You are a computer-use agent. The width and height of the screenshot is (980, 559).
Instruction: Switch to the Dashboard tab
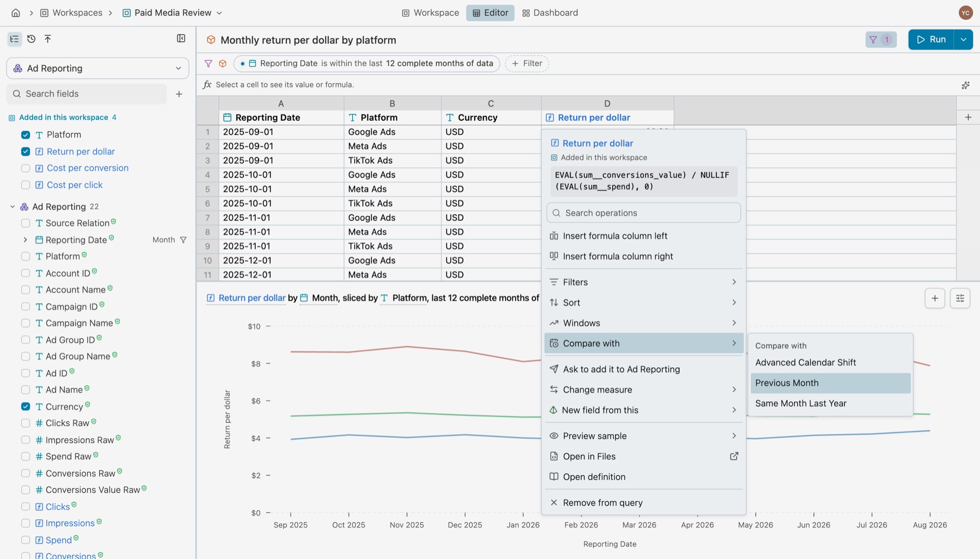click(550, 13)
